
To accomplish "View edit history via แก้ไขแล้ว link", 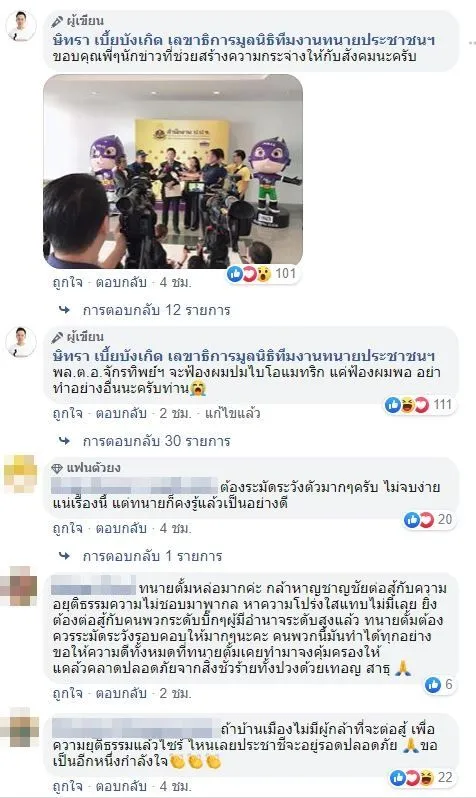I will coord(233,413).
